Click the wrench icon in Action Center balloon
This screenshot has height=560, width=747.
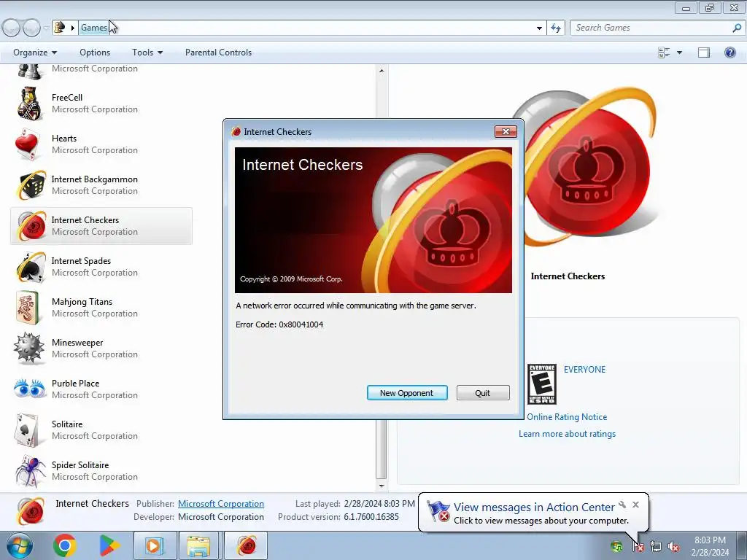tap(622, 505)
